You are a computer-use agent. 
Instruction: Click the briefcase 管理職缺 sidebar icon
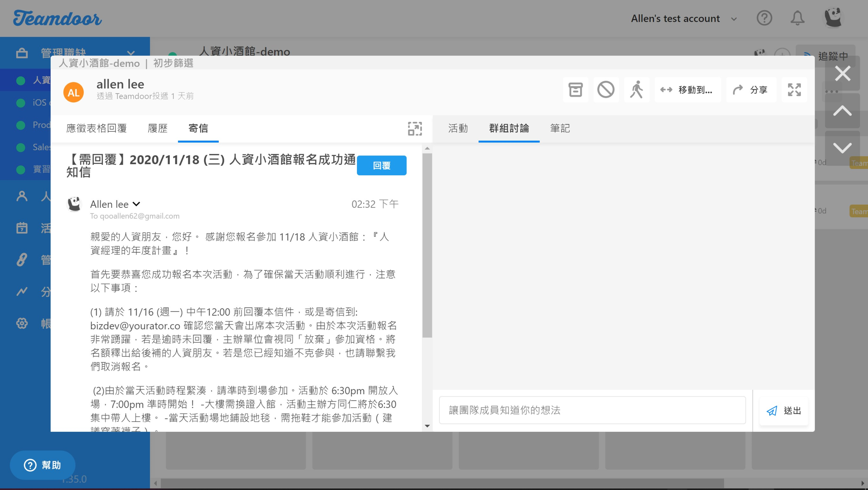pos(22,53)
